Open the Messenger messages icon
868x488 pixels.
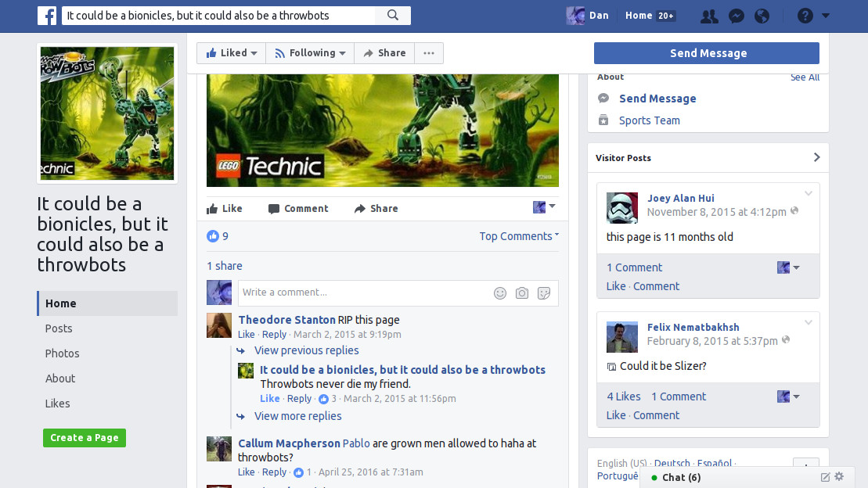tap(737, 16)
